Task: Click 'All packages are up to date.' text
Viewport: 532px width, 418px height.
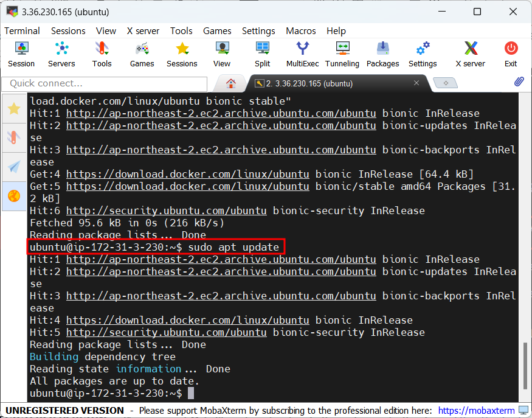Action: click(114, 381)
